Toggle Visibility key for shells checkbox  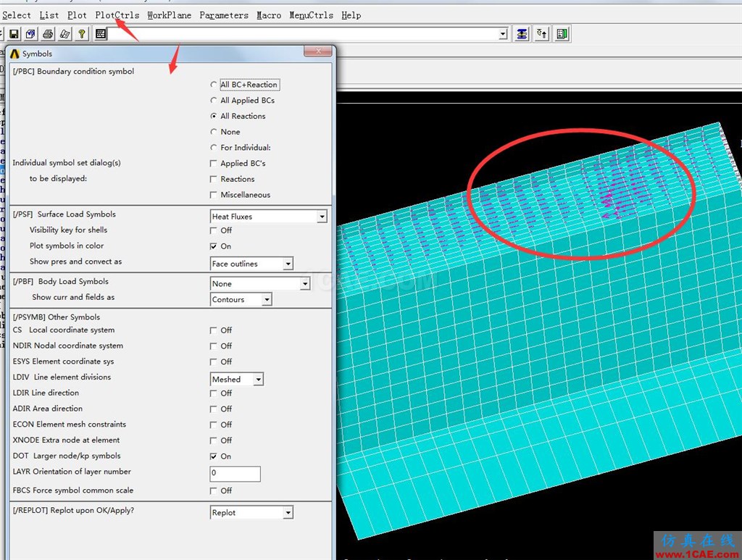tap(214, 230)
